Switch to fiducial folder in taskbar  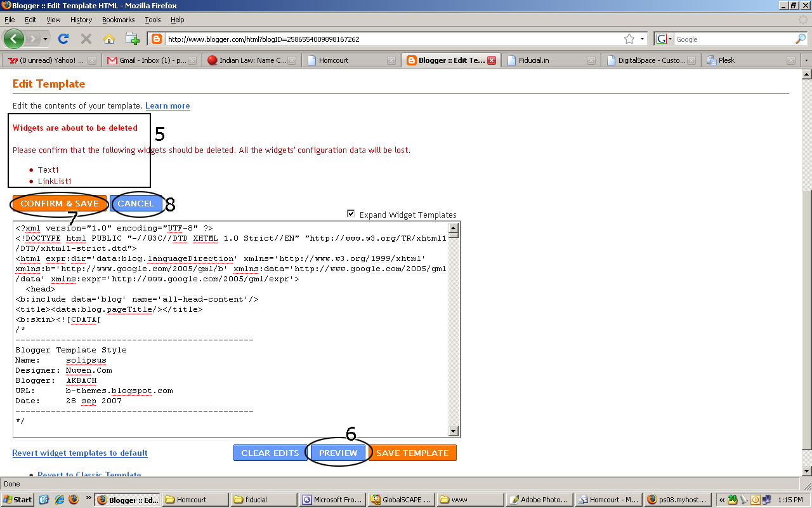(x=264, y=499)
